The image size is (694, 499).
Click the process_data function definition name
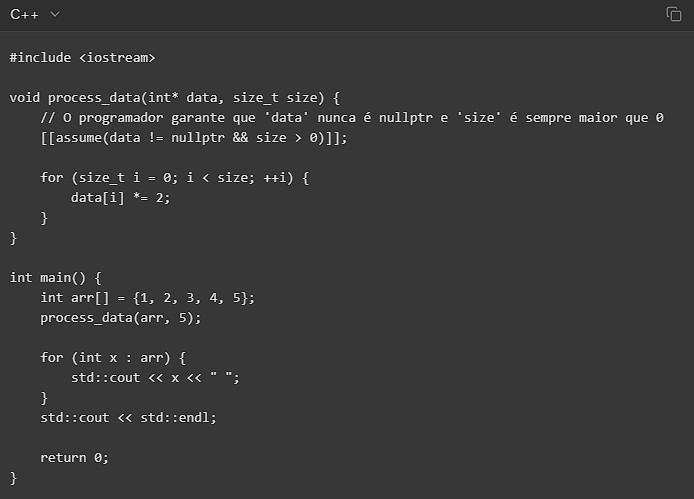98,98
